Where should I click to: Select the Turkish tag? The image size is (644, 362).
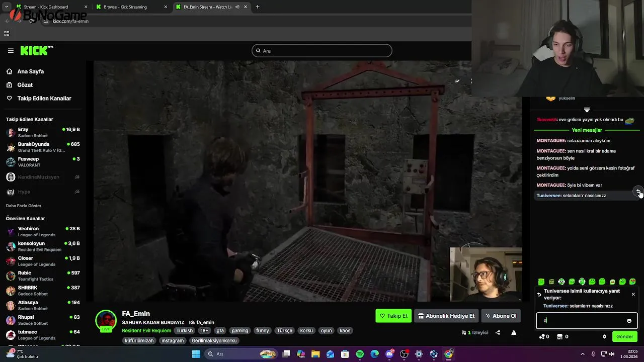point(185,330)
